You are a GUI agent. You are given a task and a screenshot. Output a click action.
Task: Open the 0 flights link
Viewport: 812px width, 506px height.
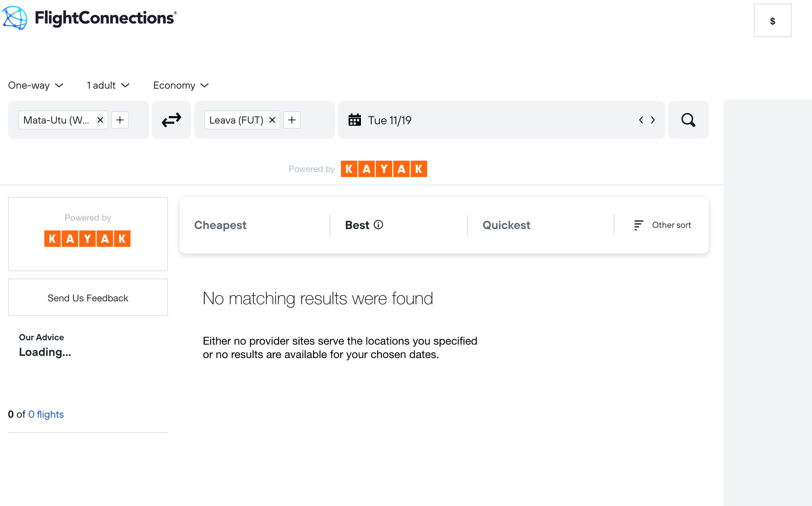[46, 414]
